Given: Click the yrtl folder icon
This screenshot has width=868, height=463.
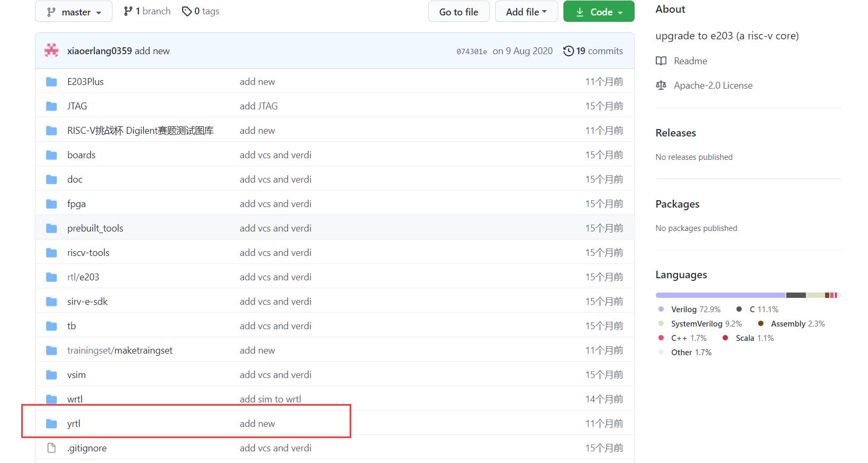Looking at the screenshot, I should click(51, 424).
